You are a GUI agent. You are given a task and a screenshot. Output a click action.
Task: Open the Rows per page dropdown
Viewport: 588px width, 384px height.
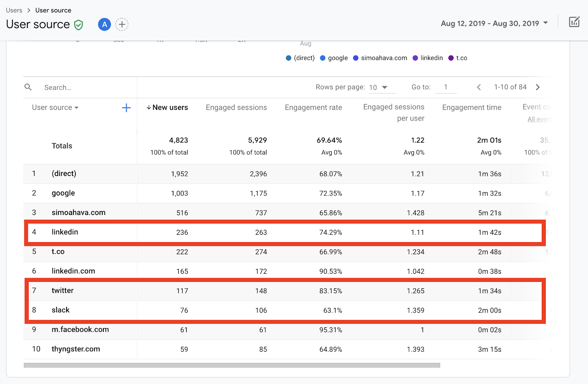tap(379, 87)
